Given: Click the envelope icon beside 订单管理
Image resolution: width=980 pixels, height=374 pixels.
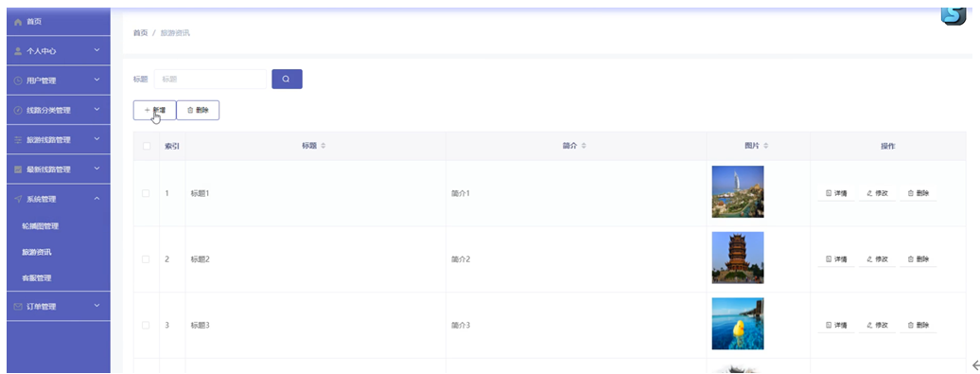Looking at the screenshot, I should pos(18,307).
